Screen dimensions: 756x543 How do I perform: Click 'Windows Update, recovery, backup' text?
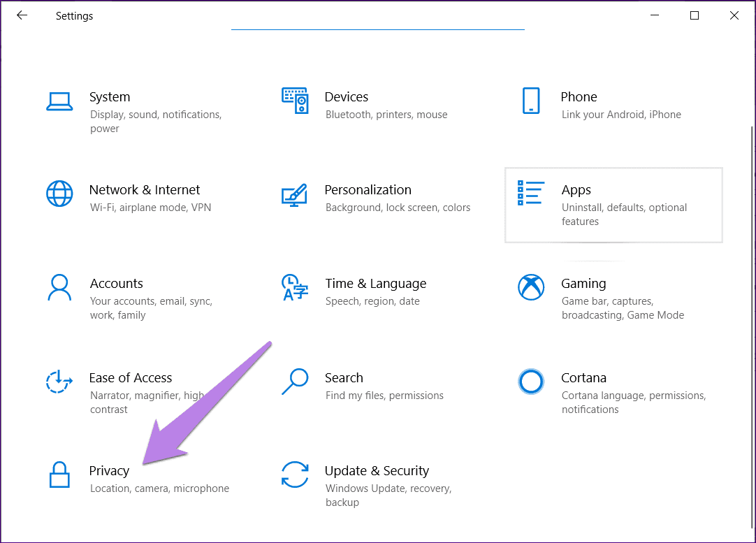click(x=388, y=495)
